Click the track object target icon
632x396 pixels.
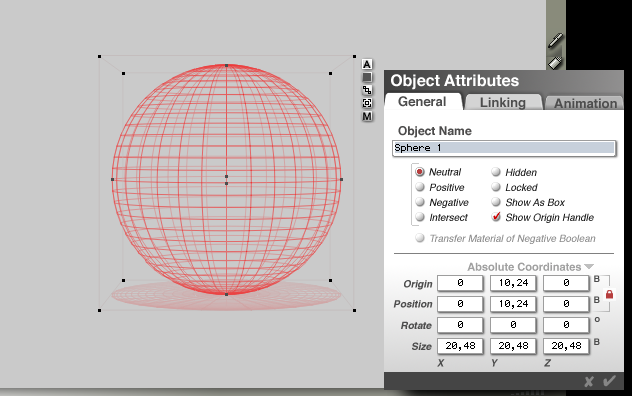coord(367,103)
